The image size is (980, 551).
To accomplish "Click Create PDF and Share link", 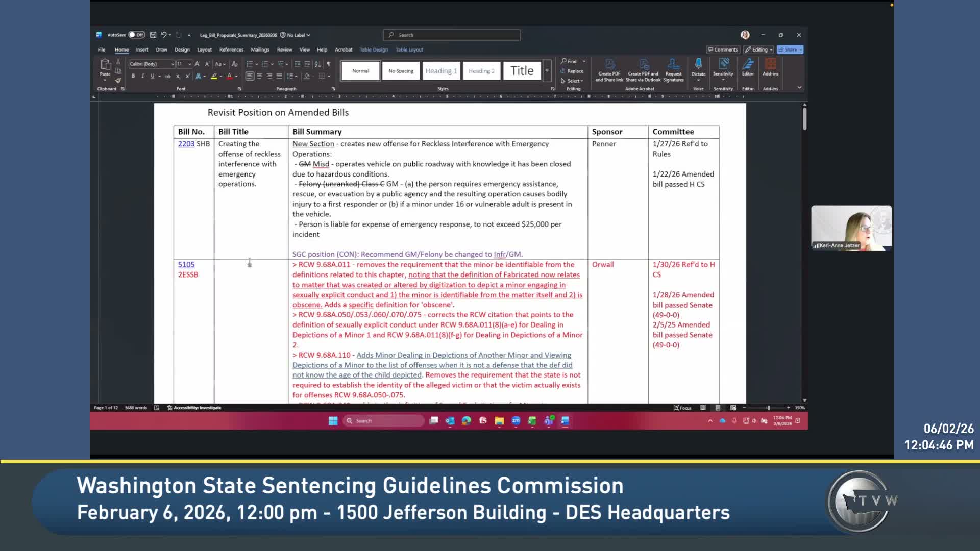I will 609,70.
